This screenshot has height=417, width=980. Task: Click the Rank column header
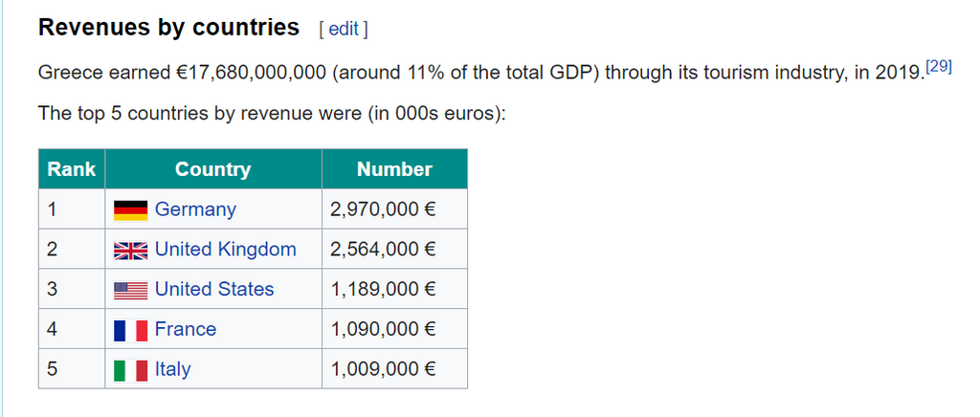(72, 169)
